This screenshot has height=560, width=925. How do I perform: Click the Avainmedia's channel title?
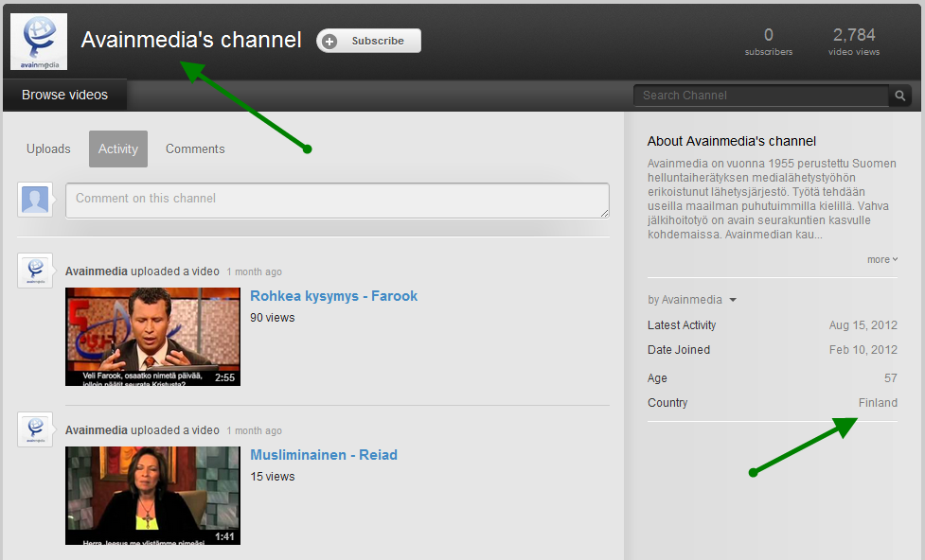(x=191, y=40)
